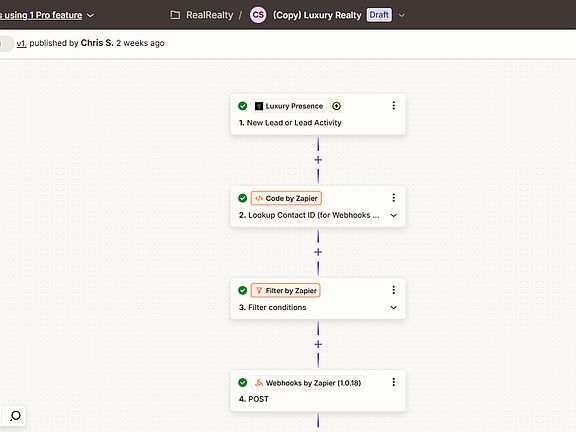Open the Code by Zapier step's three-dot menu
This screenshot has height=432, width=576.
(x=393, y=198)
